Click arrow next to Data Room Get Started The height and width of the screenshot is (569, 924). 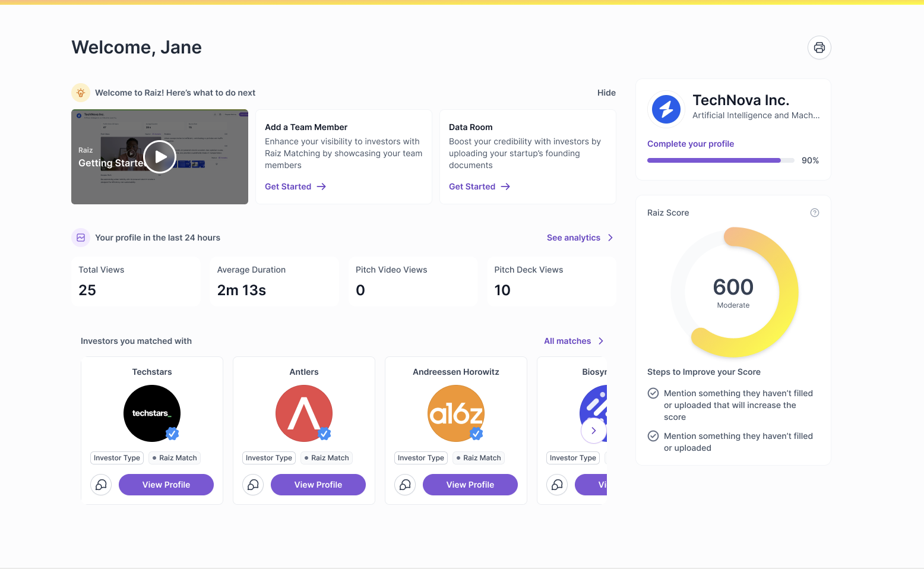[505, 186]
